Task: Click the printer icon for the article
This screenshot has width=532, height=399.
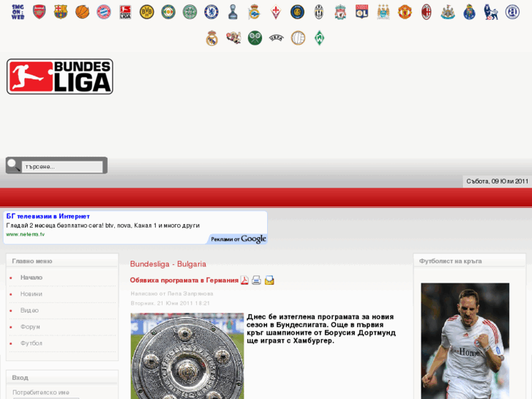Action: coord(257,280)
